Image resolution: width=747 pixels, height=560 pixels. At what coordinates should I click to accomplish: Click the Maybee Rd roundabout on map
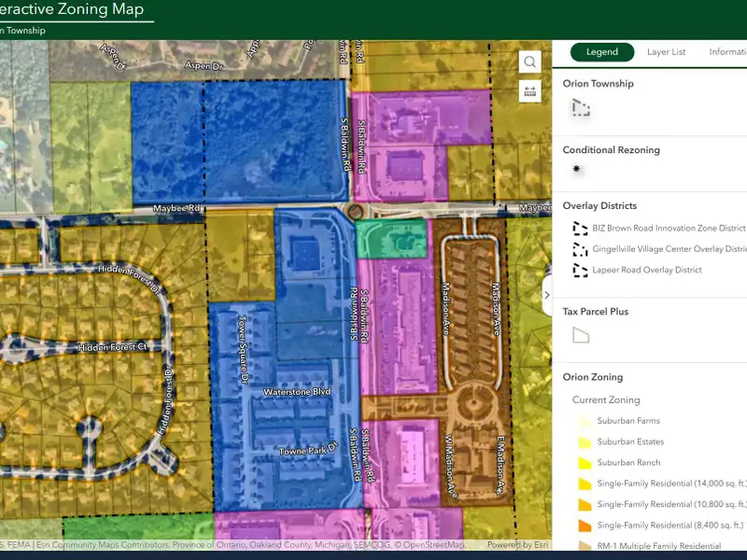355,211
